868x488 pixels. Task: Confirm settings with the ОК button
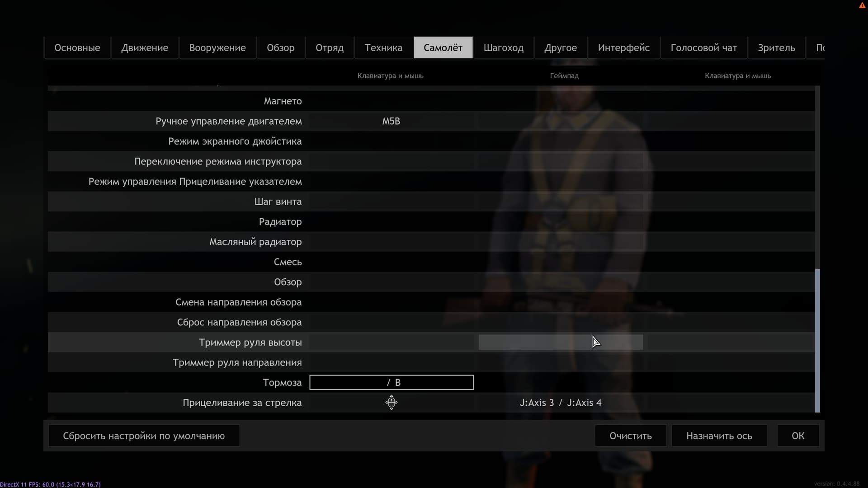point(797,436)
